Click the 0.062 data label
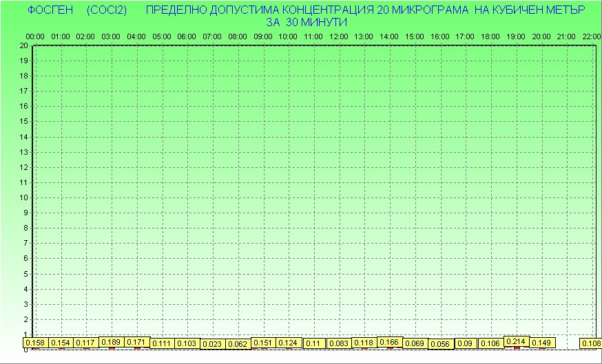This screenshot has height=364, width=602. click(238, 344)
